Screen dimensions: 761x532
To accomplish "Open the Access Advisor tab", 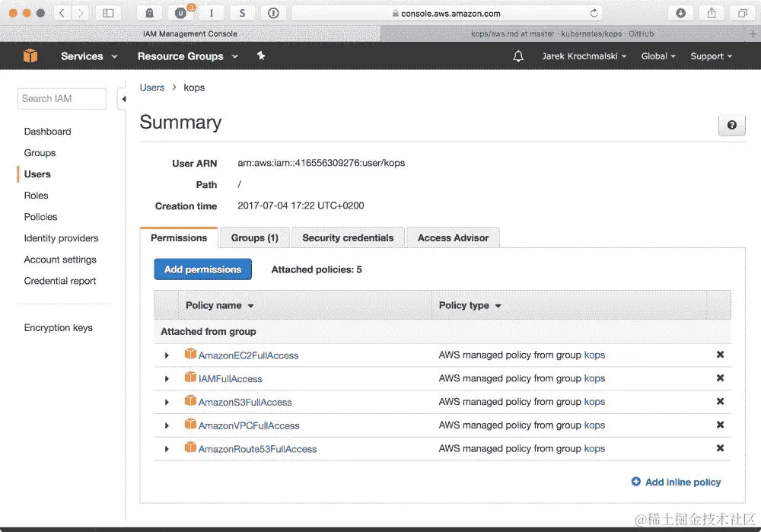I will coord(453,238).
